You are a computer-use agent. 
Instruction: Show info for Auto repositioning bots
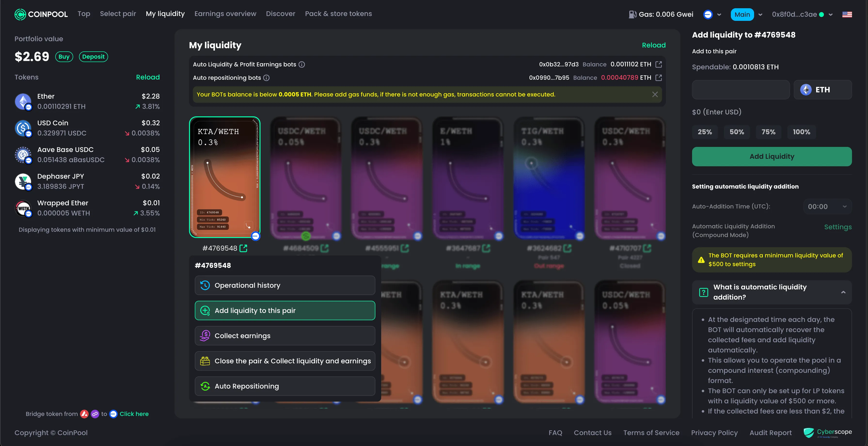[x=267, y=78]
